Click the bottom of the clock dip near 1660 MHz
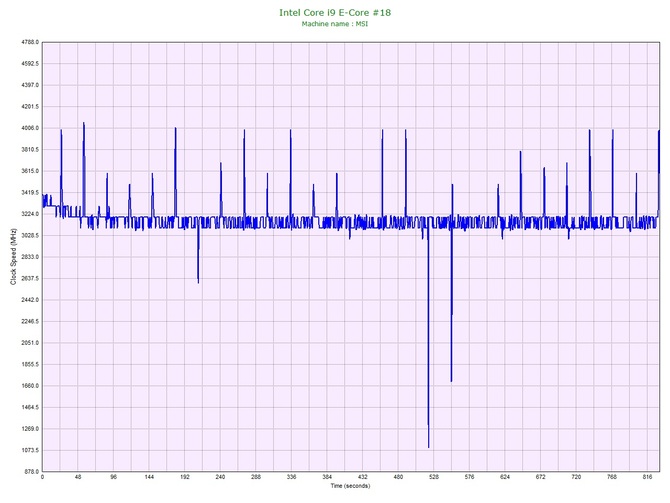This screenshot has height=503, width=670. [451, 381]
